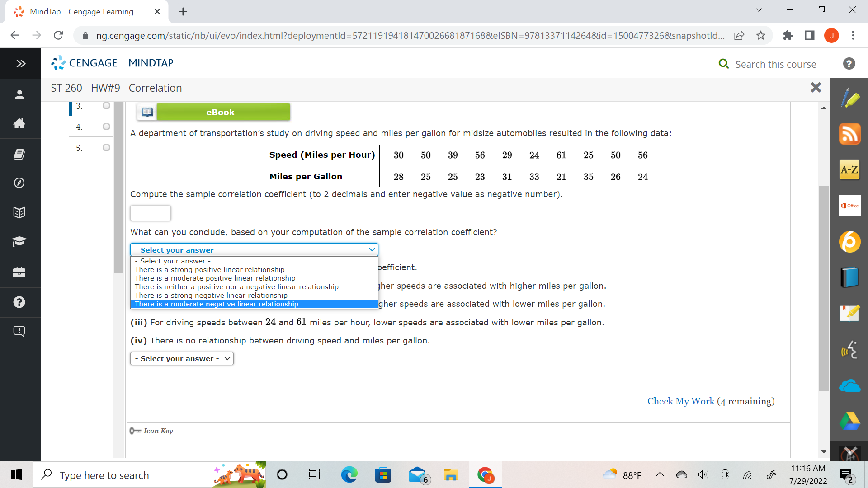Open the graduation cap icon in the left sidebar

pos(19,243)
